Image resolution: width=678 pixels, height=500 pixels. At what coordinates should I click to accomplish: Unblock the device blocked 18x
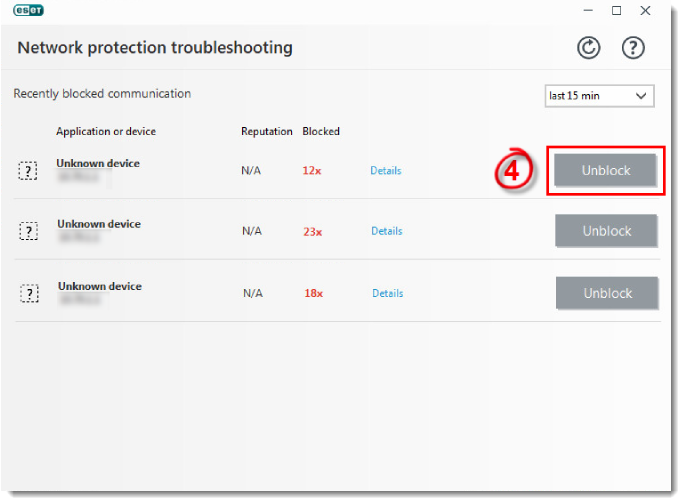607,293
